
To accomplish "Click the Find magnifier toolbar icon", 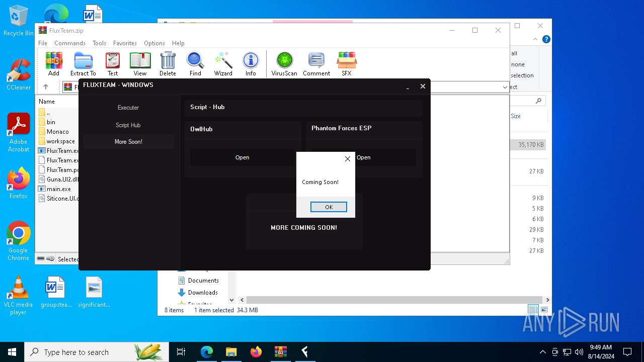I will click(x=195, y=64).
